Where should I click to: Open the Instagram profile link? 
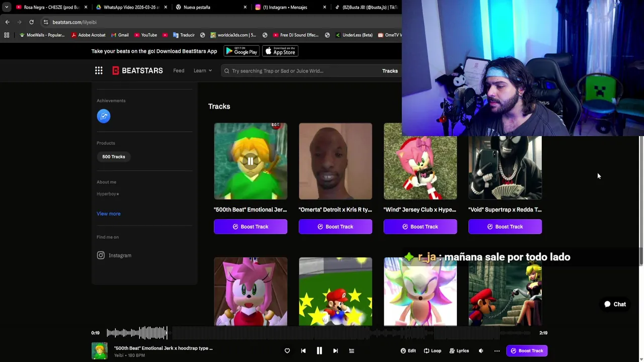click(120, 255)
